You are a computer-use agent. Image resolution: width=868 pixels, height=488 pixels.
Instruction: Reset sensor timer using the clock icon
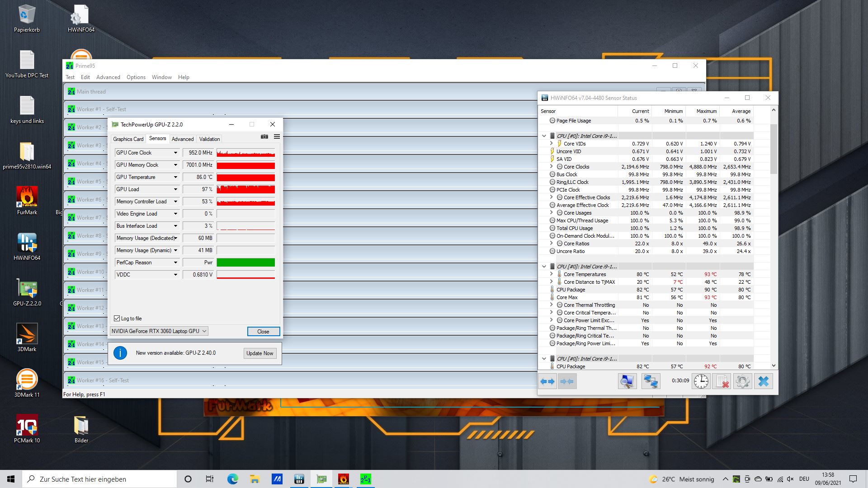tap(701, 381)
